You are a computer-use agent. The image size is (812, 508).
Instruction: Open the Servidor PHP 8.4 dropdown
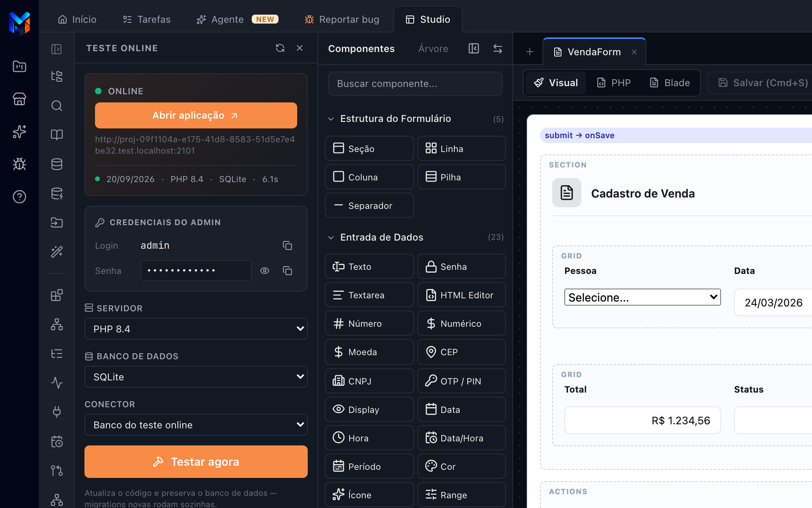pos(196,329)
